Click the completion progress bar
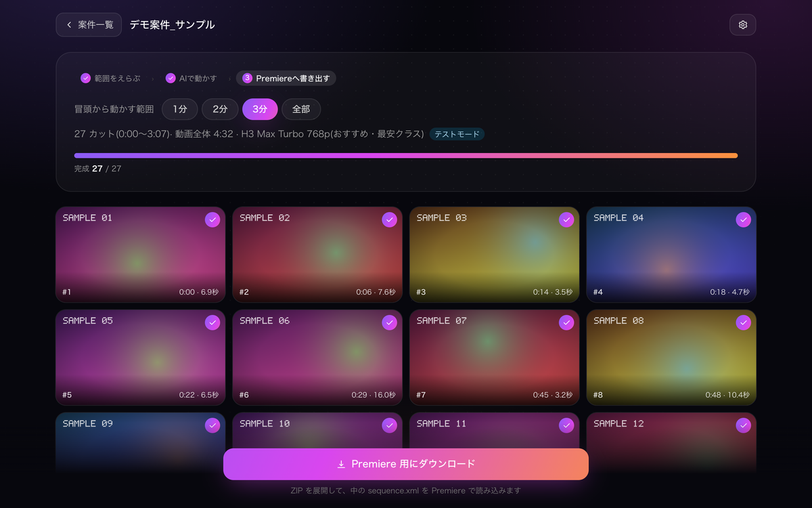 (x=406, y=156)
